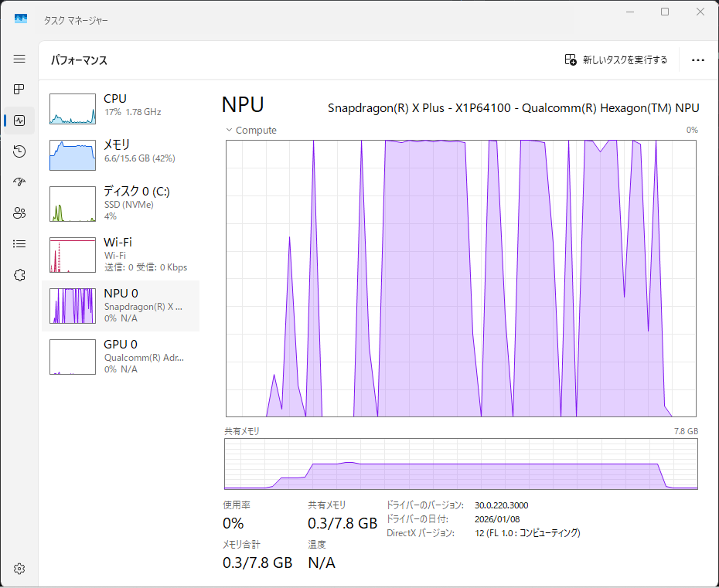
Task: Click the NPU 0 mini graph thumbnail
Action: (73, 306)
